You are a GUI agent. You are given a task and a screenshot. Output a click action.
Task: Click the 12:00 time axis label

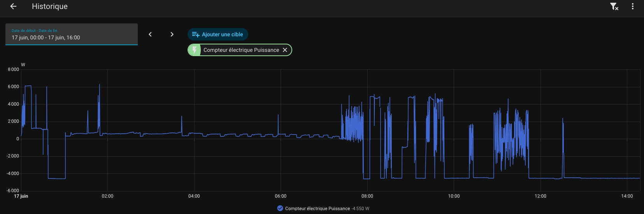[x=540, y=196]
